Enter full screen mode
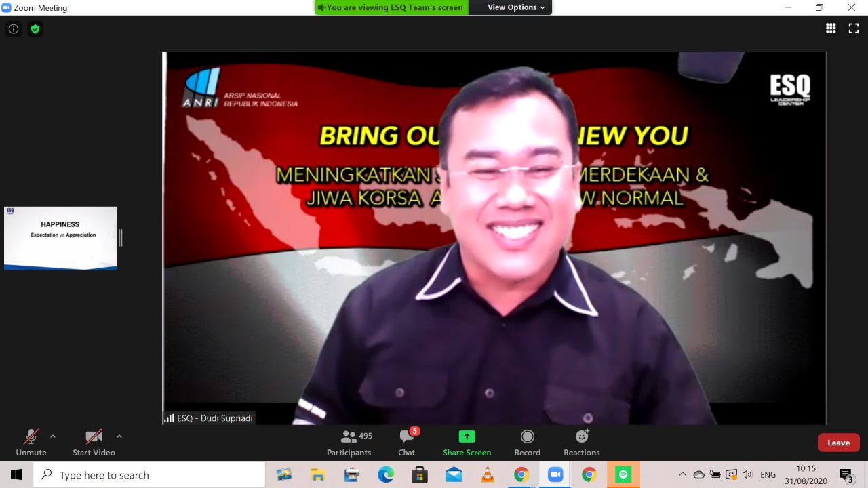Viewport: 868px width, 488px height. coord(854,28)
